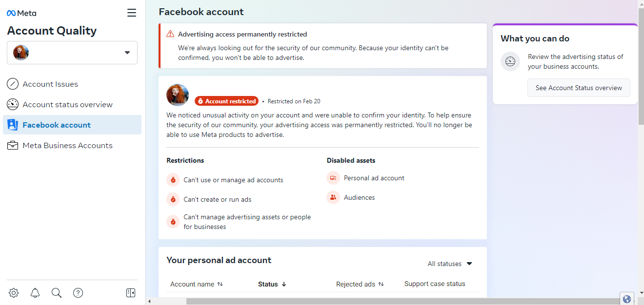644x305 pixels.
Task: Click Your personal ad account heading
Action: (x=219, y=260)
